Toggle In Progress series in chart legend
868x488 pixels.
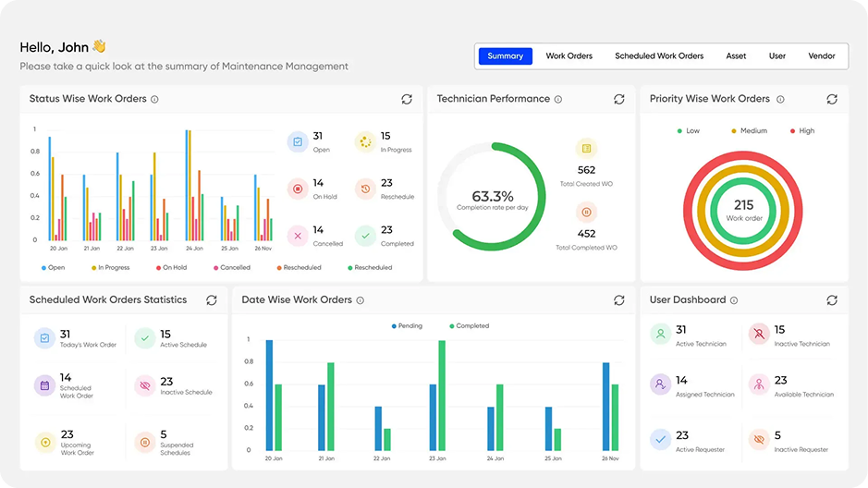point(111,268)
